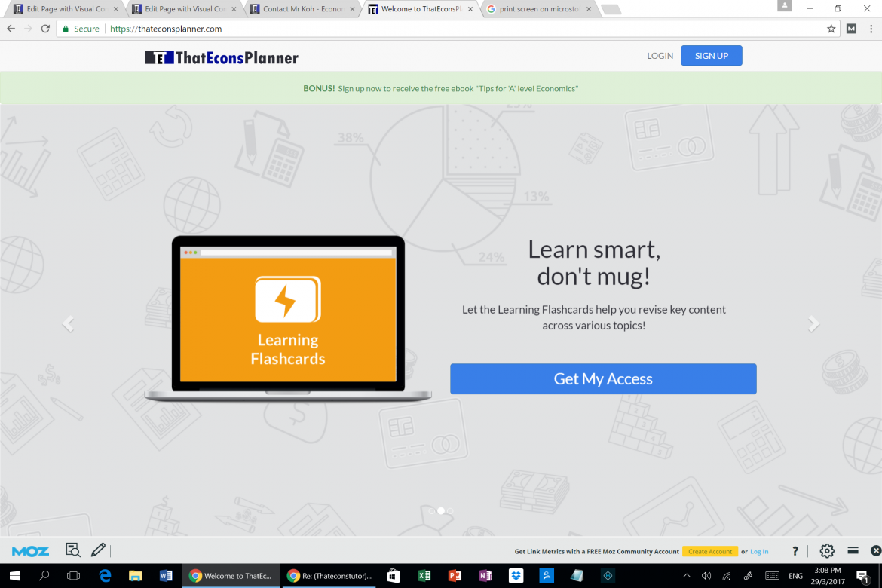Screen dimensions: 882x588
Task: Open File Explorer from taskbar
Action: coord(135,576)
